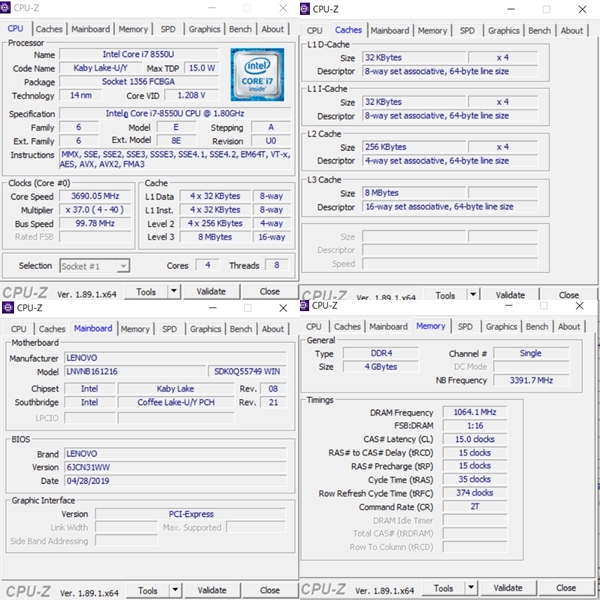Click the Command Rate 2T value
600x600 pixels.
[x=475, y=507]
